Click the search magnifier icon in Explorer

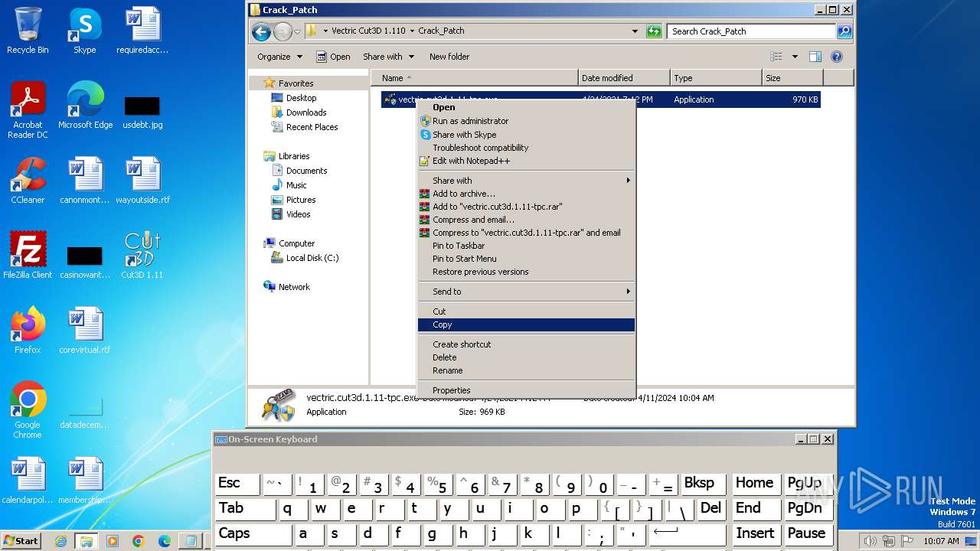click(844, 31)
